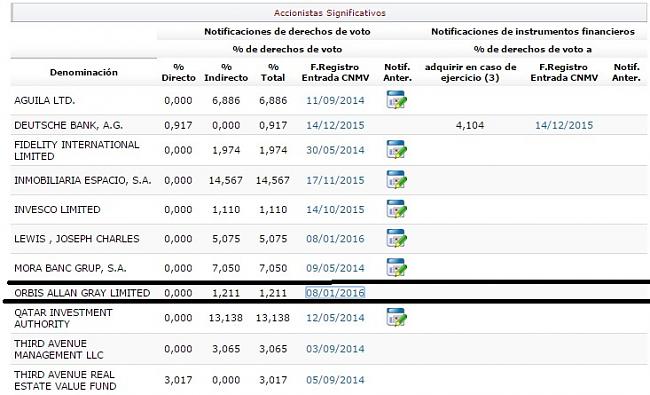Open THIRD AVENUE REAL ESTATE date 05/09/2014
The width and height of the screenshot is (650, 395).
335,380
